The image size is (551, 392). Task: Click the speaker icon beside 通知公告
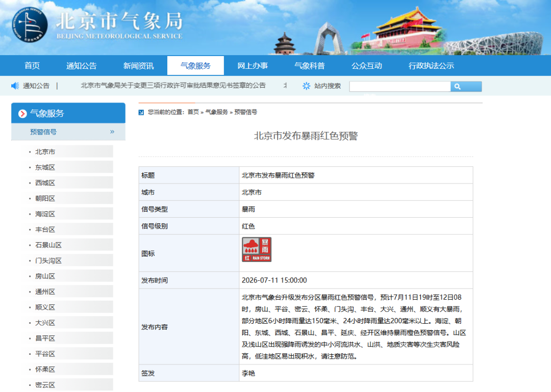click(15, 86)
